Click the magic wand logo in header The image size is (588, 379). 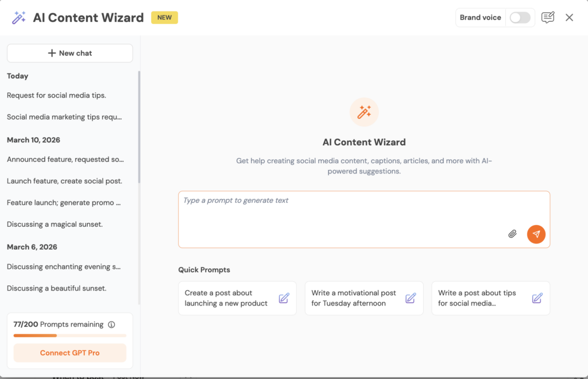click(19, 18)
